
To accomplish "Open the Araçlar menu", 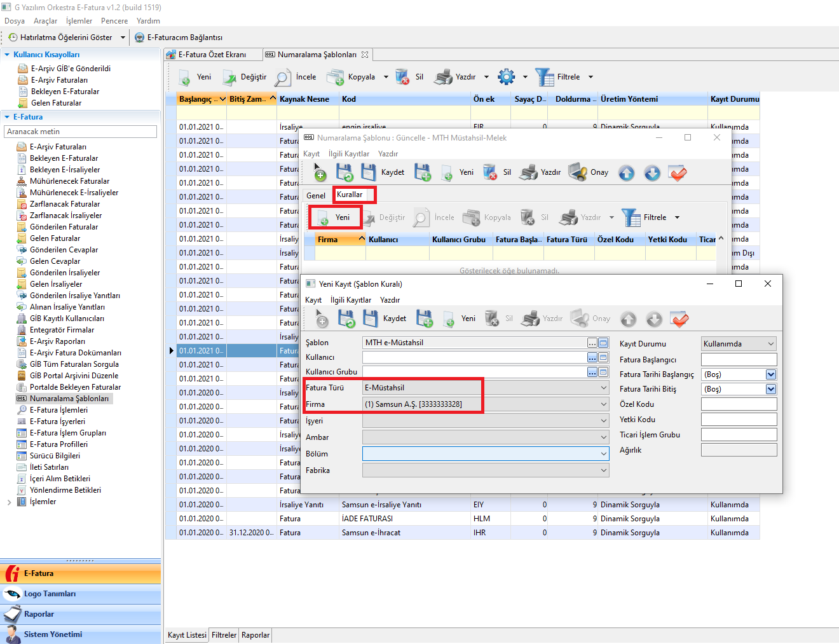I will 45,21.
